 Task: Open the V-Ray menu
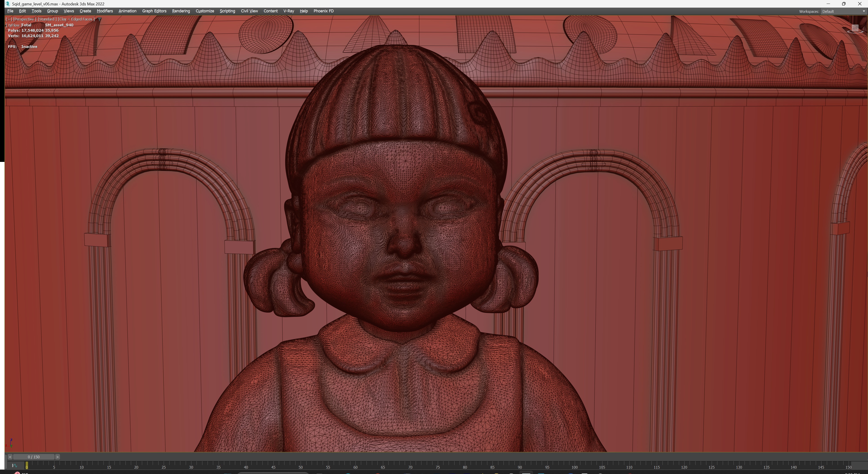pyautogui.click(x=289, y=11)
